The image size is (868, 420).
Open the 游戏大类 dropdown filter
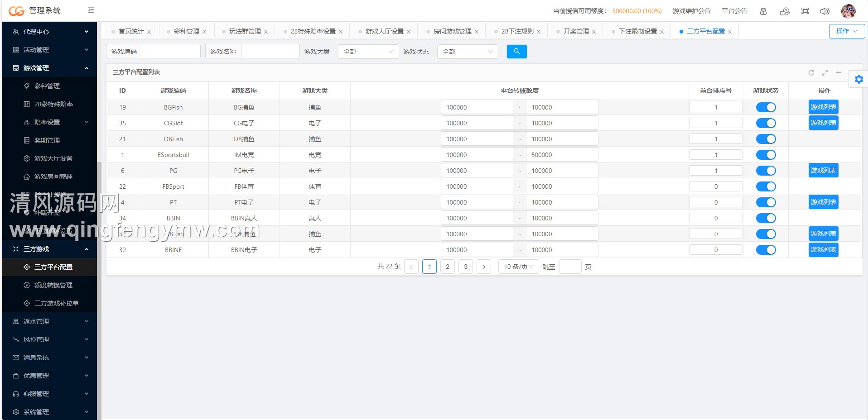click(x=368, y=52)
